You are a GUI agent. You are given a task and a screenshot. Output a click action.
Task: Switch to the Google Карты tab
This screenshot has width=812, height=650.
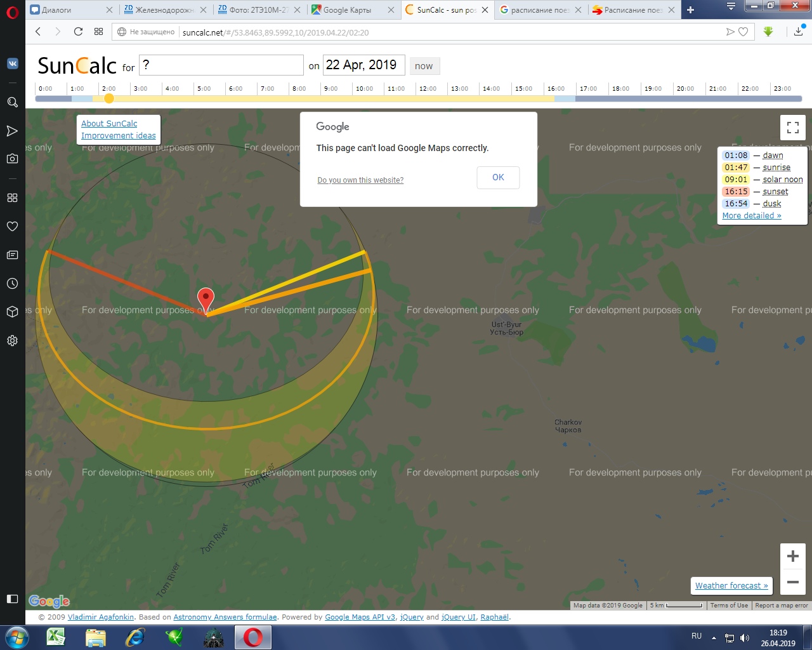(347, 10)
